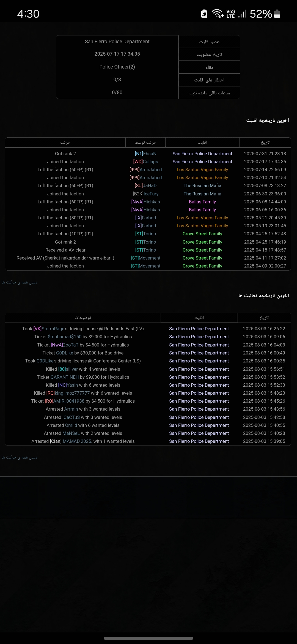Tap the 4:30 clock in status bar

pyautogui.click(x=28, y=14)
